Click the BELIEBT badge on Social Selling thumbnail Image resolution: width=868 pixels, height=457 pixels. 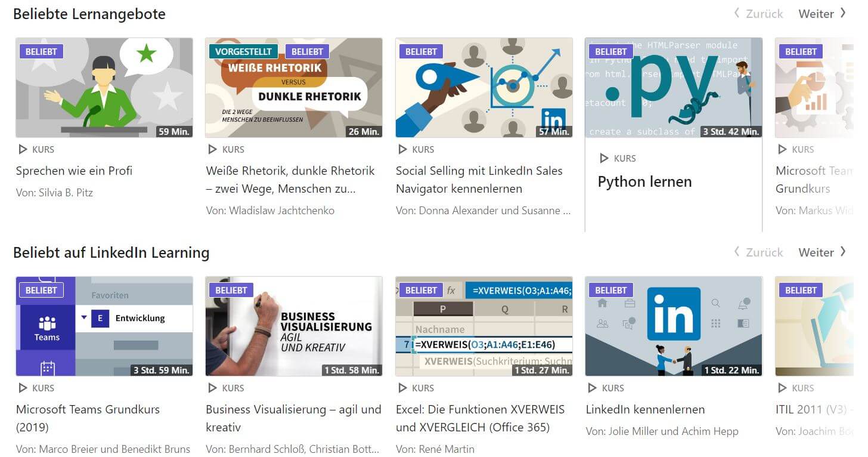click(421, 51)
